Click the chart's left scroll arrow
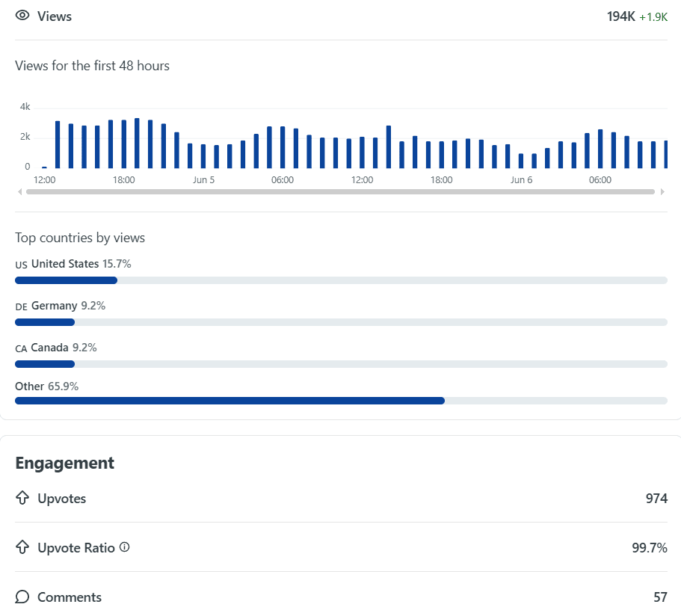Screen dimensions: 681x616 pyautogui.click(x=19, y=191)
